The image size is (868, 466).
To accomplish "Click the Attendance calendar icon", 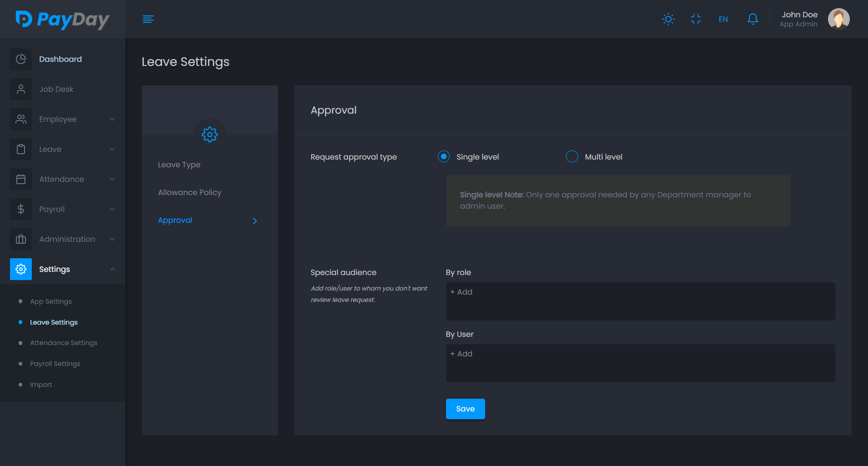I will (x=21, y=179).
